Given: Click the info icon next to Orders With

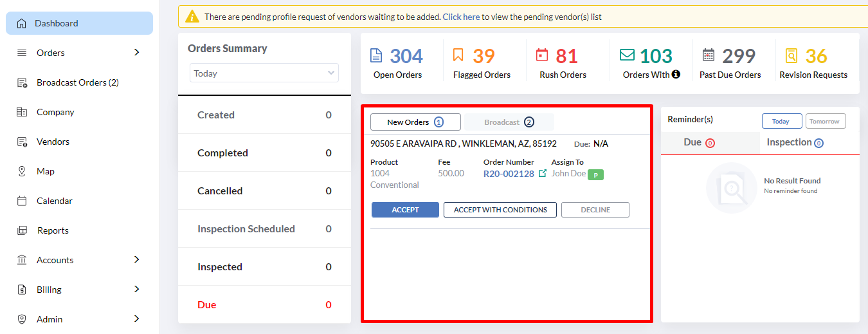Looking at the screenshot, I should click(676, 74).
